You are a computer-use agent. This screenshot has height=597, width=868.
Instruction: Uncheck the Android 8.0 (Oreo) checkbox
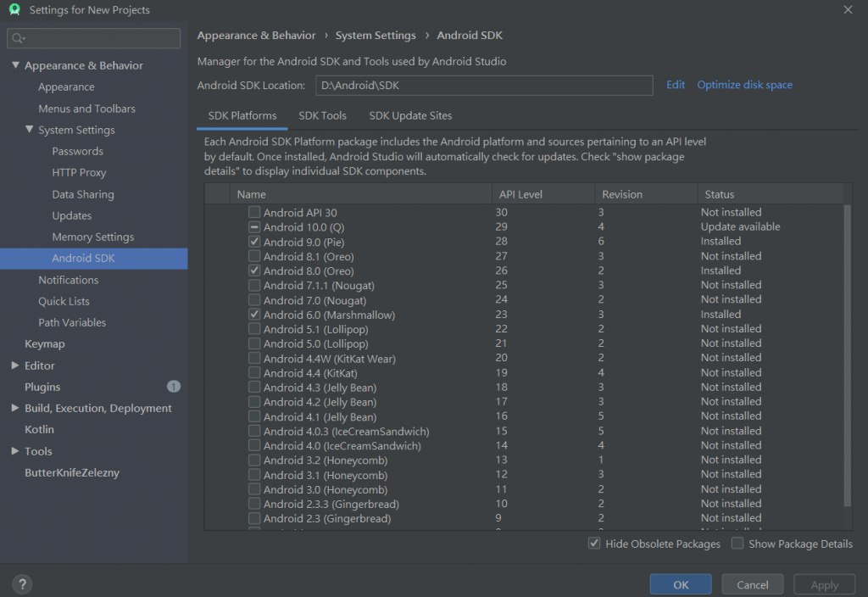pos(254,271)
